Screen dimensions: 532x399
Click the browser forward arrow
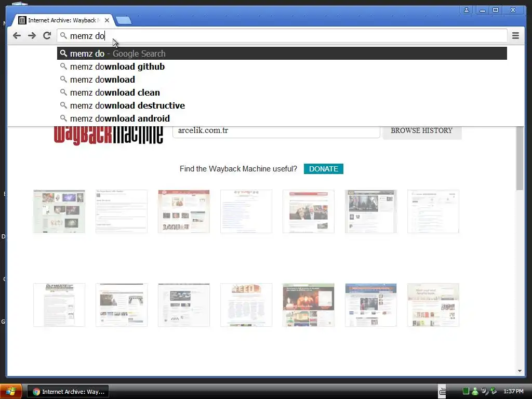tap(32, 36)
